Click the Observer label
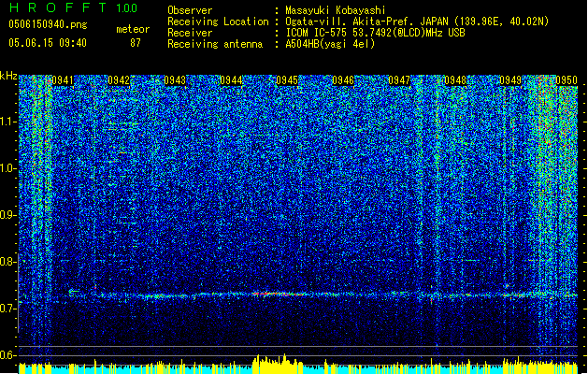 pyautogui.click(x=190, y=10)
